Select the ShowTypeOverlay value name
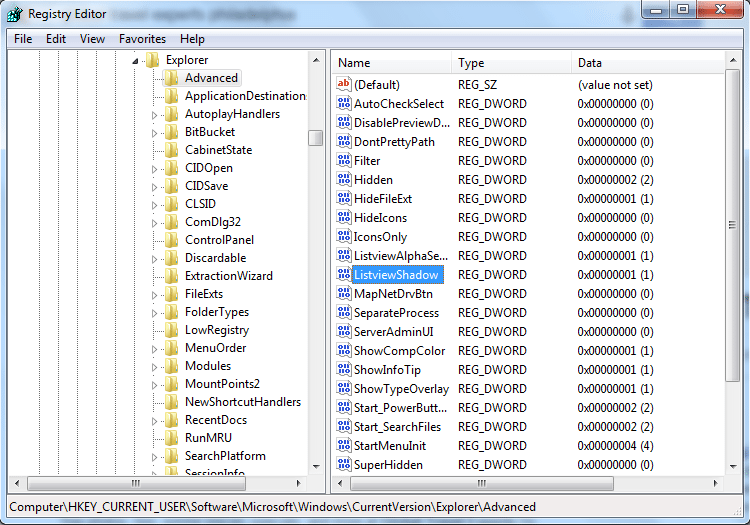Viewport: 750px width, 525px height. tap(401, 389)
